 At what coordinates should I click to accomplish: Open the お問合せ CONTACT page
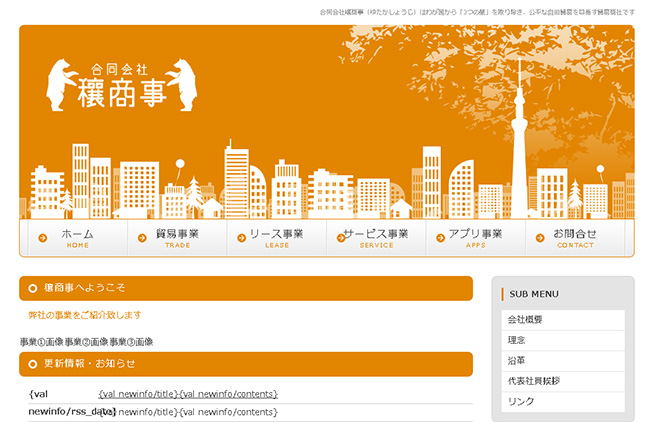tap(575, 238)
